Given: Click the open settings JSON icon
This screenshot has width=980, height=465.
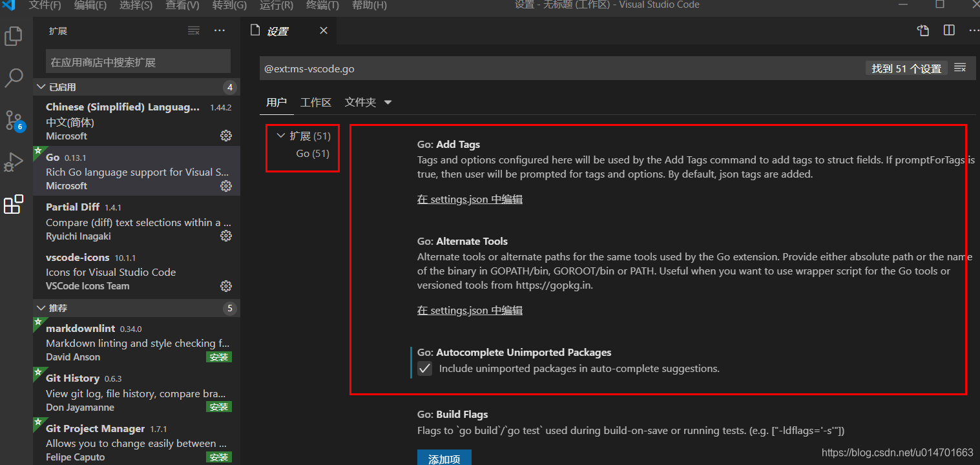Looking at the screenshot, I should [923, 30].
